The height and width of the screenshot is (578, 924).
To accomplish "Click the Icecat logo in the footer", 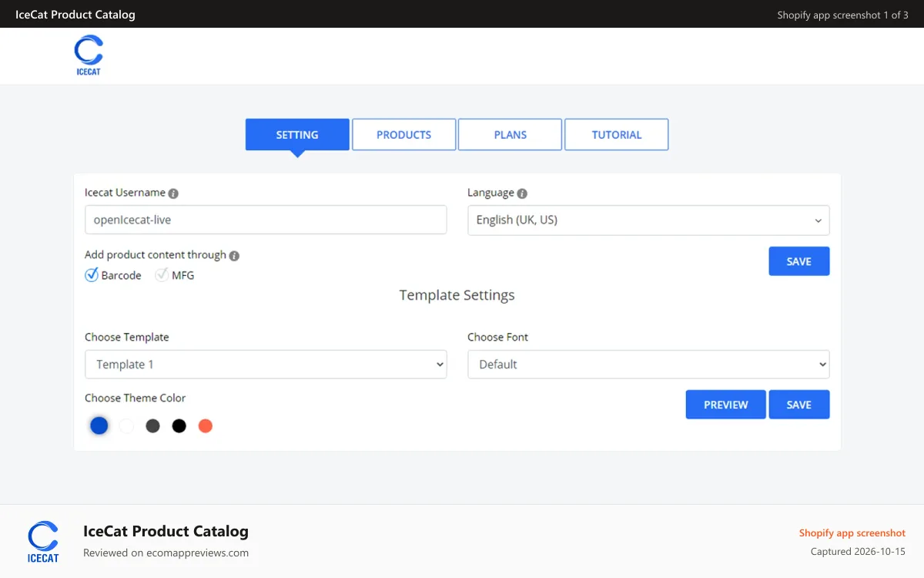I will [43, 542].
